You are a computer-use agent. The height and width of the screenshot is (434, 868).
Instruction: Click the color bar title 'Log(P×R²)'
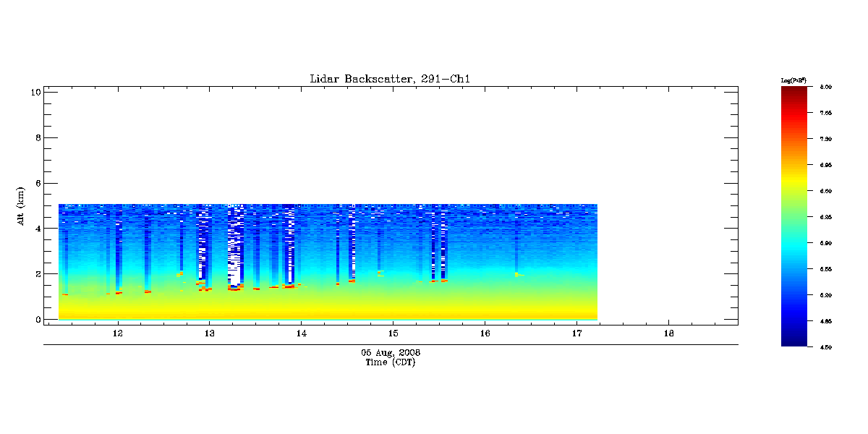(x=793, y=80)
